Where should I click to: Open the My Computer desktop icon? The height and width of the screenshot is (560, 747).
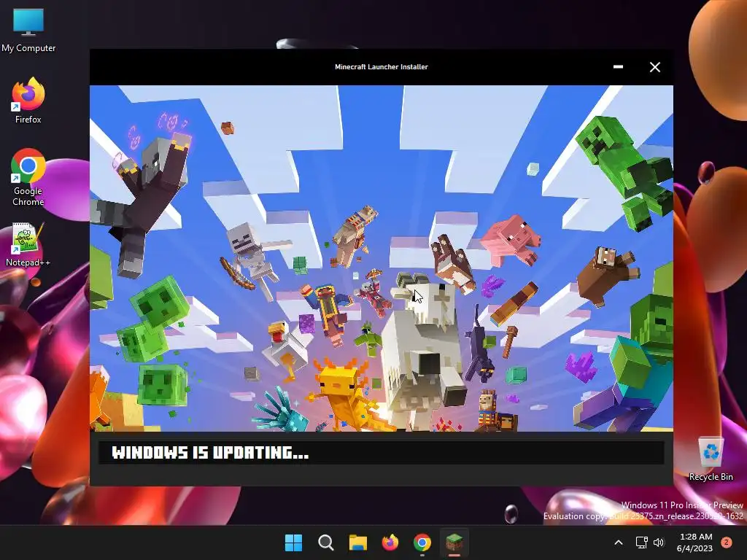[28, 29]
